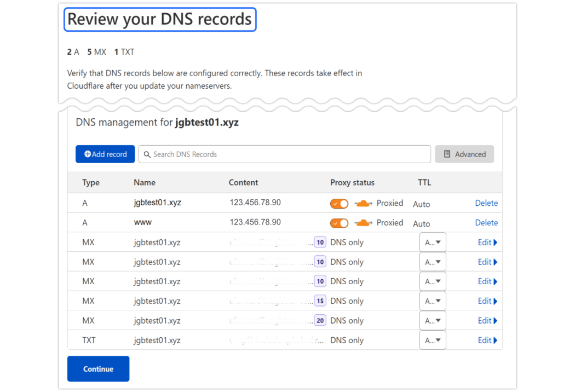Open TTL dropdown for first MX record
Screen dimensions: 575x392
[433, 243]
